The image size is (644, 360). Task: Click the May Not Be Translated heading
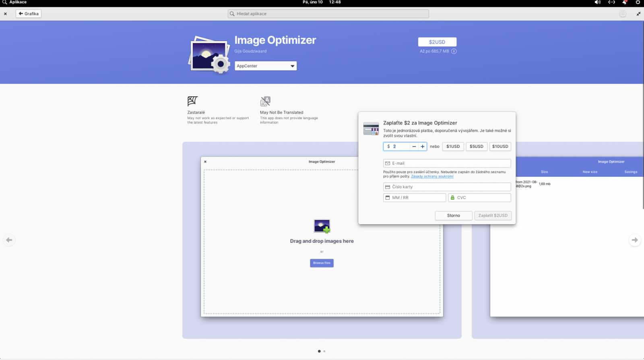click(282, 113)
